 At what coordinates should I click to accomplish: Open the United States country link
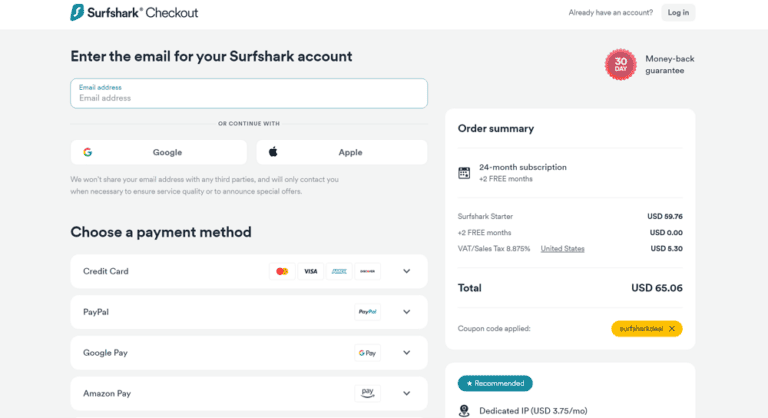[x=562, y=248]
